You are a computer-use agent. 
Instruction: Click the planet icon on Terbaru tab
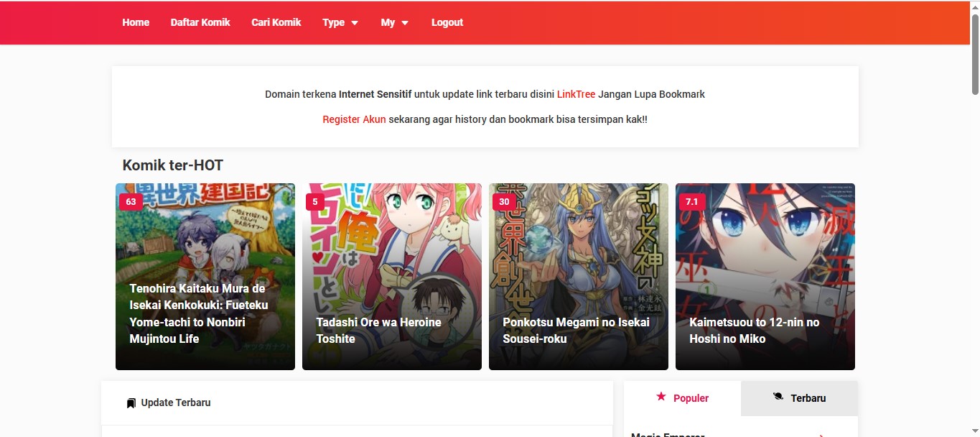tap(778, 397)
